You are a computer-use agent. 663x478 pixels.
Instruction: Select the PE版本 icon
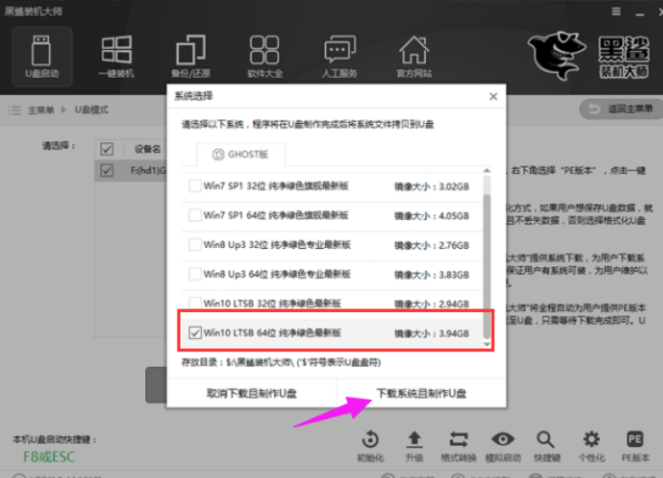coord(634,445)
